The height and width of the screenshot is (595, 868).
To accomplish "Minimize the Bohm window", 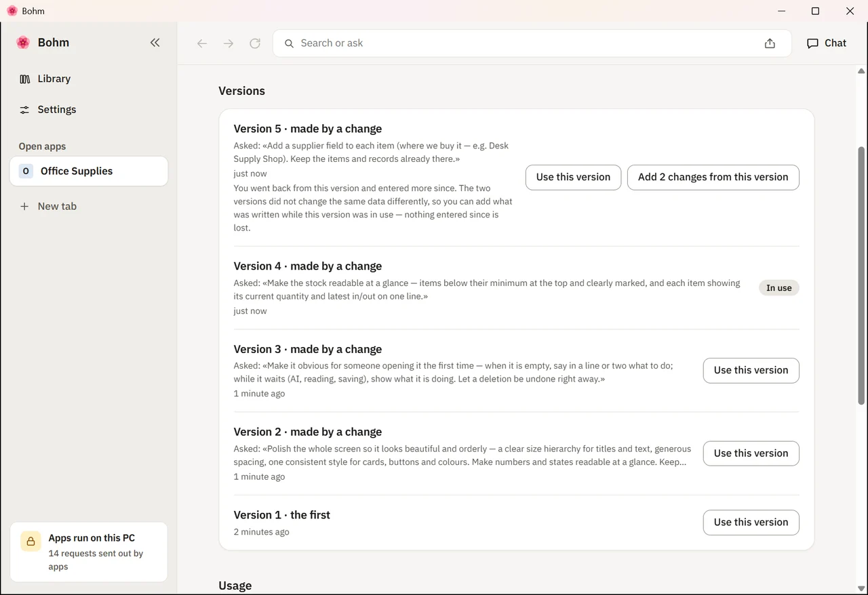I will (781, 11).
